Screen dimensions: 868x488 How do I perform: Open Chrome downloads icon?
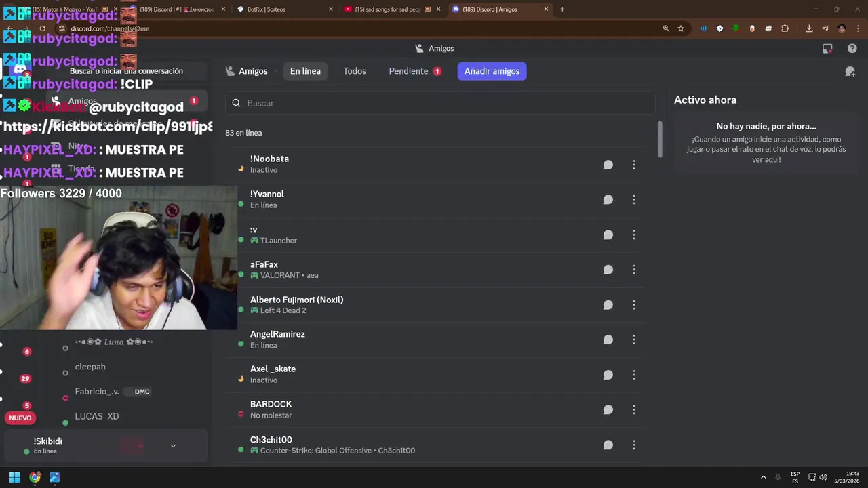pyautogui.click(x=809, y=28)
